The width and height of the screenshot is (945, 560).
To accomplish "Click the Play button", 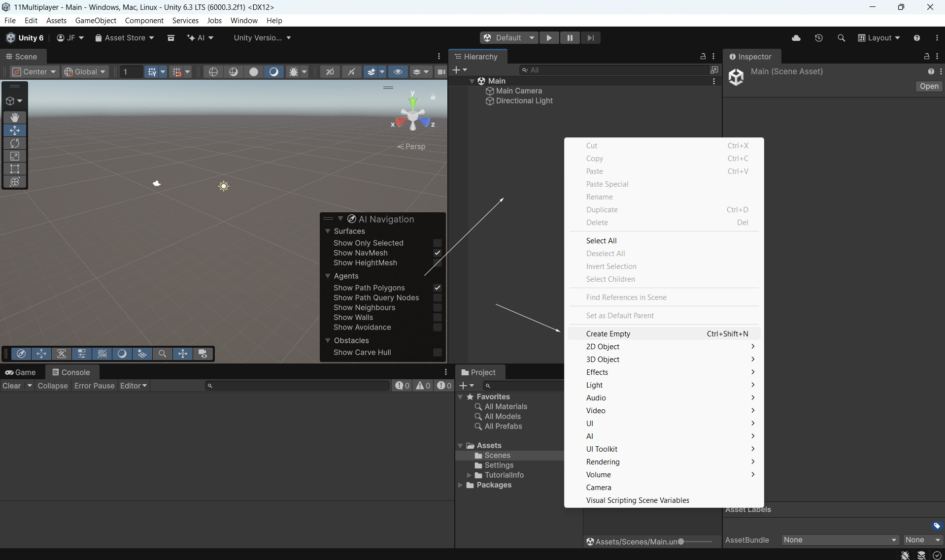I will 549,38.
